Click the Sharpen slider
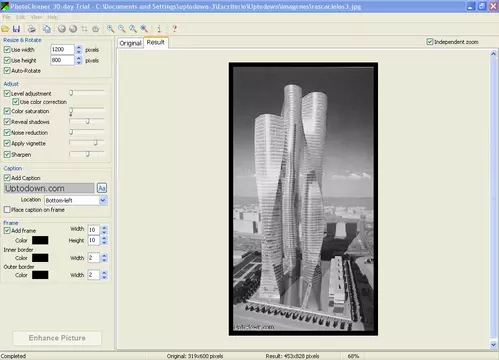Image resolution: width=499 pixels, height=360 pixels. pos(87,154)
